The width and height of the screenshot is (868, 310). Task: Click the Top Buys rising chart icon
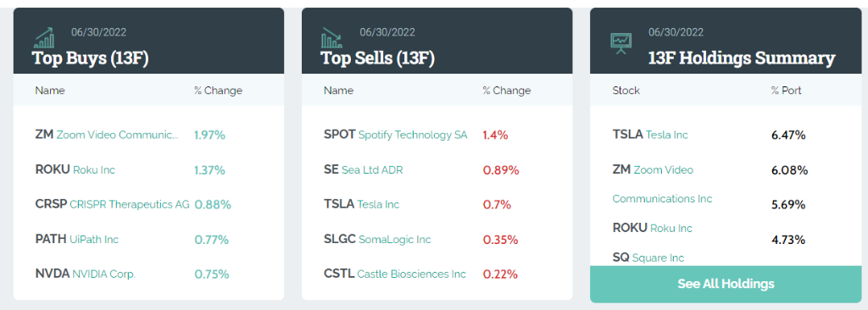[44, 37]
